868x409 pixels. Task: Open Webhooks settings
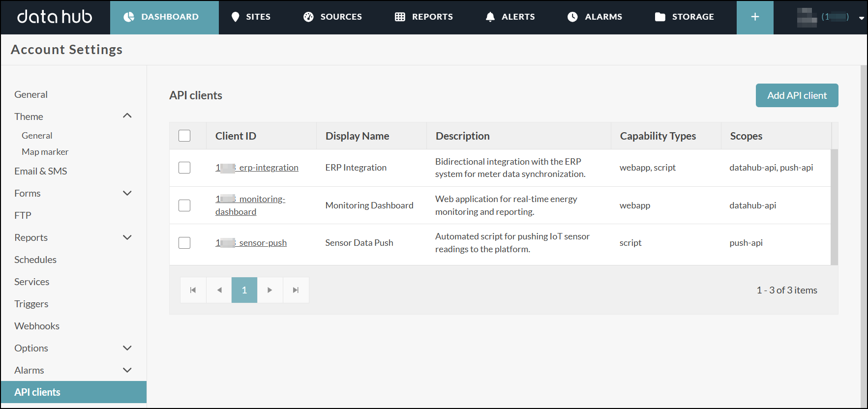point(37,326)
